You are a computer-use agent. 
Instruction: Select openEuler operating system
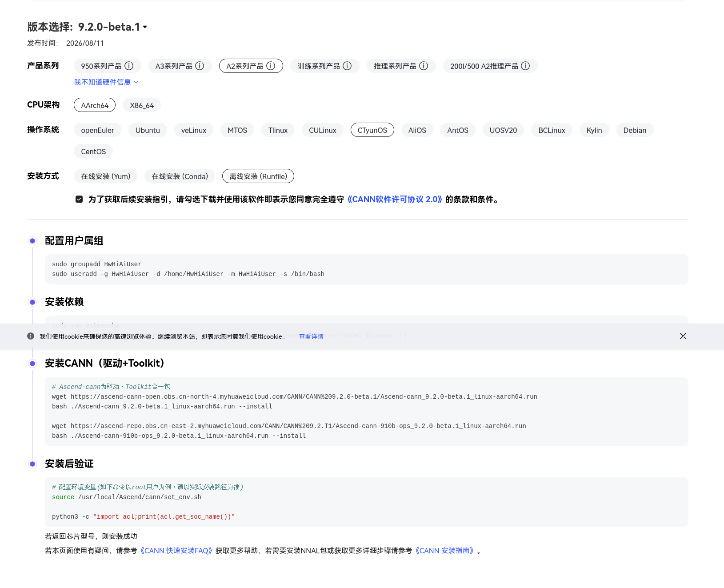point(97,130)
